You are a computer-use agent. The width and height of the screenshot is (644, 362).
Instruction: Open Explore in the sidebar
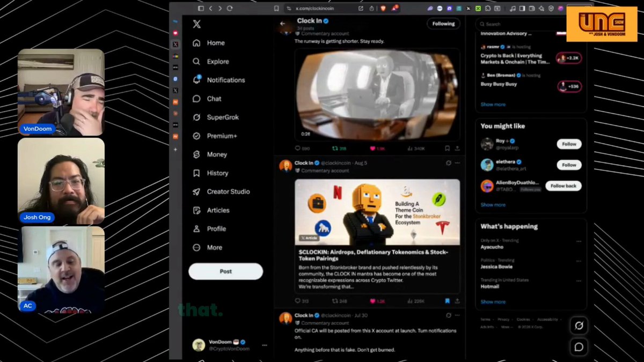211,62
